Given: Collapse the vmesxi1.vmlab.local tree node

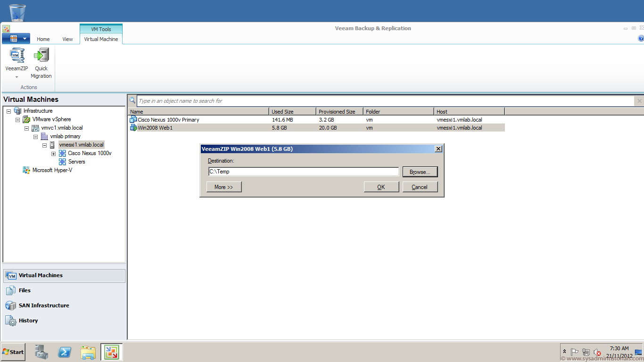Looking at the screenshot, I should 44,145.
